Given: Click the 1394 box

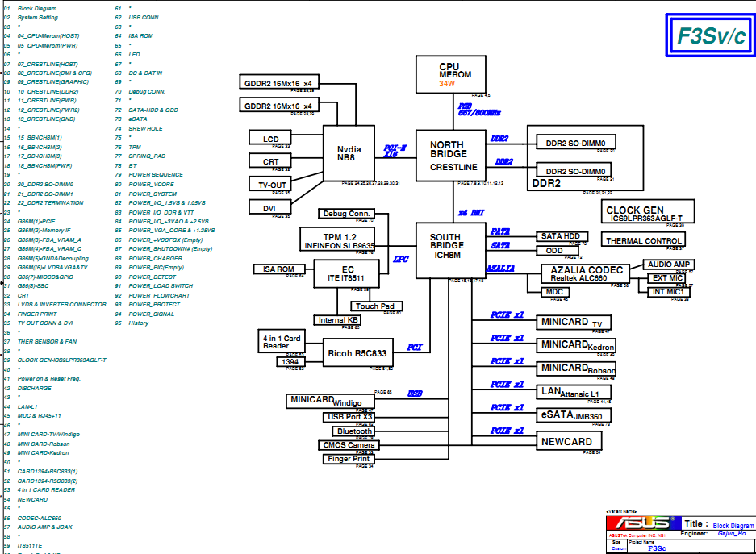Looking at the screenshot, I should pos(290,362).
